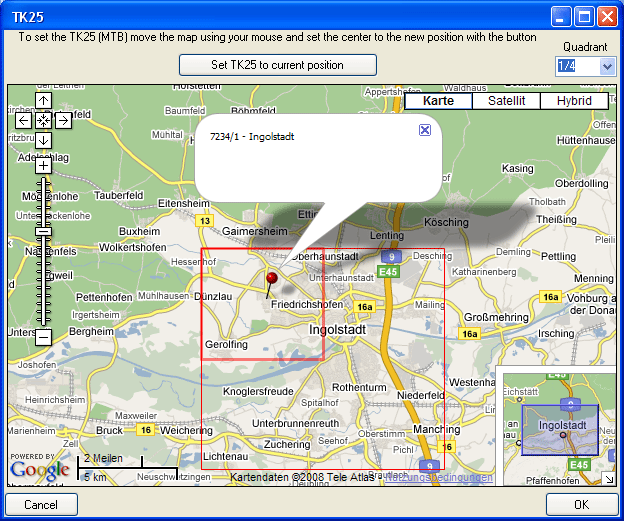This screenshot has height=521, width=624.
Task: Return to last result center button
Action: (x=43, y=120)
